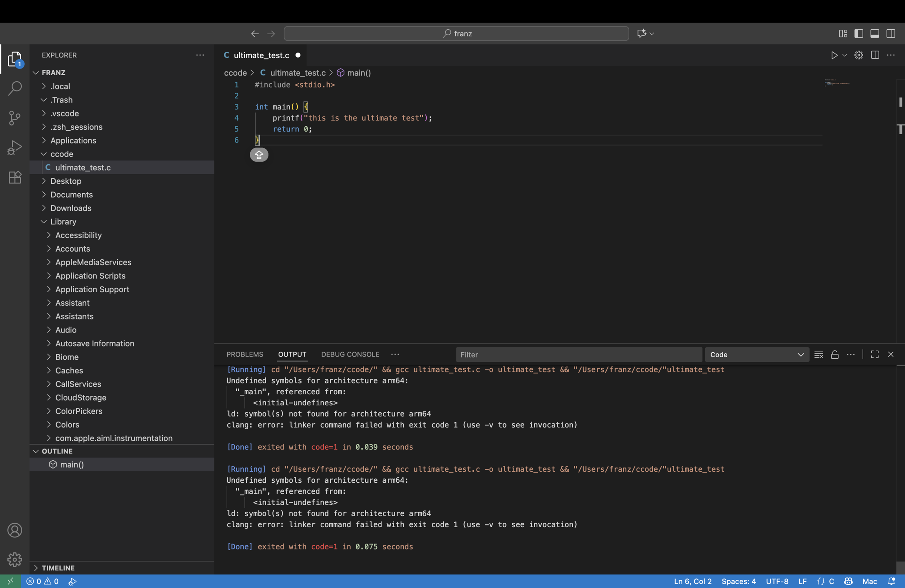Split the editor to the right

(875, 55)
